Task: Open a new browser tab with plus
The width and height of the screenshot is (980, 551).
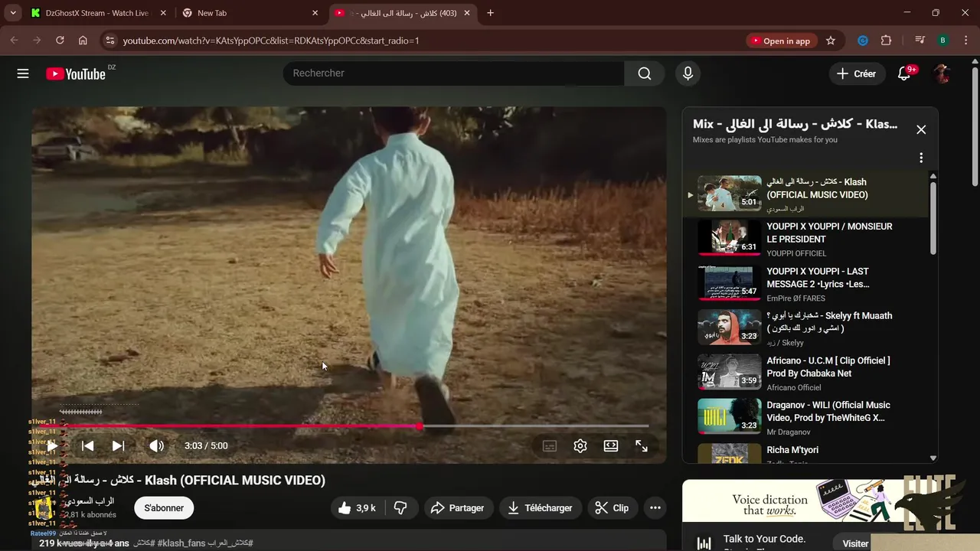Action: click(490, 13)
